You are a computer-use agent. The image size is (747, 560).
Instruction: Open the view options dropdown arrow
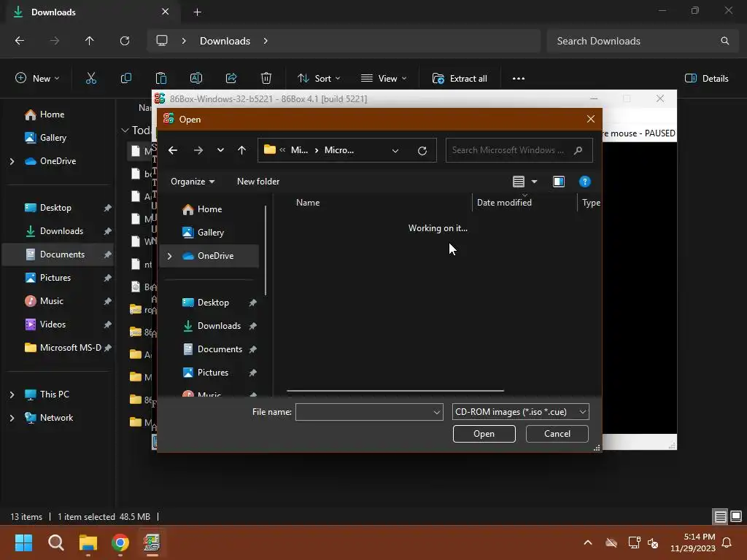(x=534, y=182)
